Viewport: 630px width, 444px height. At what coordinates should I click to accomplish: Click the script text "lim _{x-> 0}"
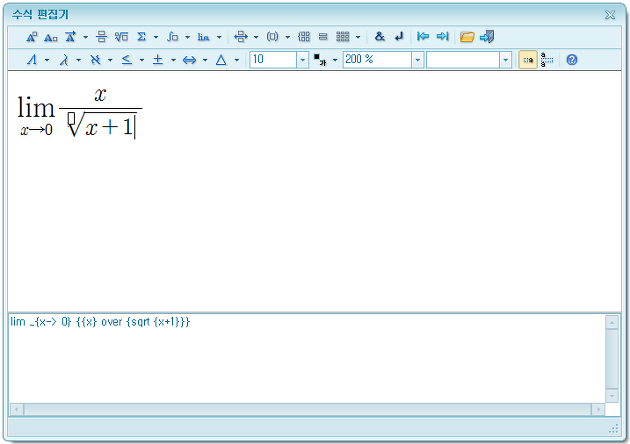(41, 322)
